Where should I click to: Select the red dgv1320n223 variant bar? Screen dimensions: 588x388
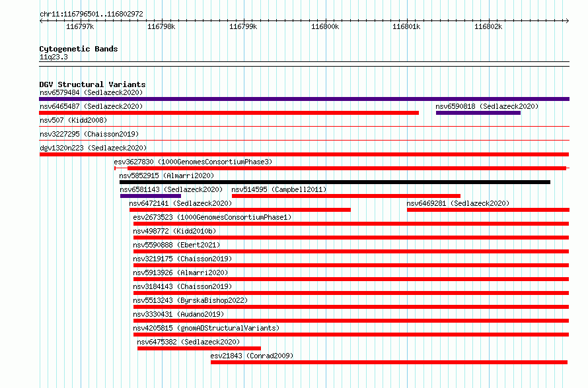tap(304, 154)
